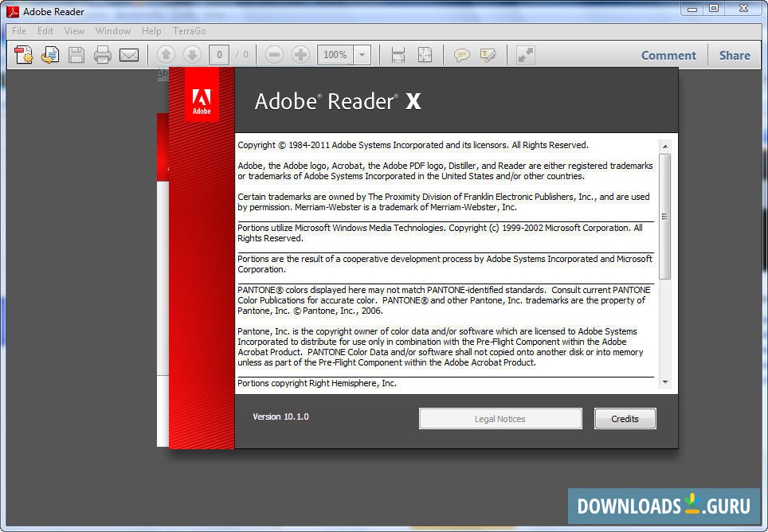Click the 100% zoom value field

coord(335,55)
